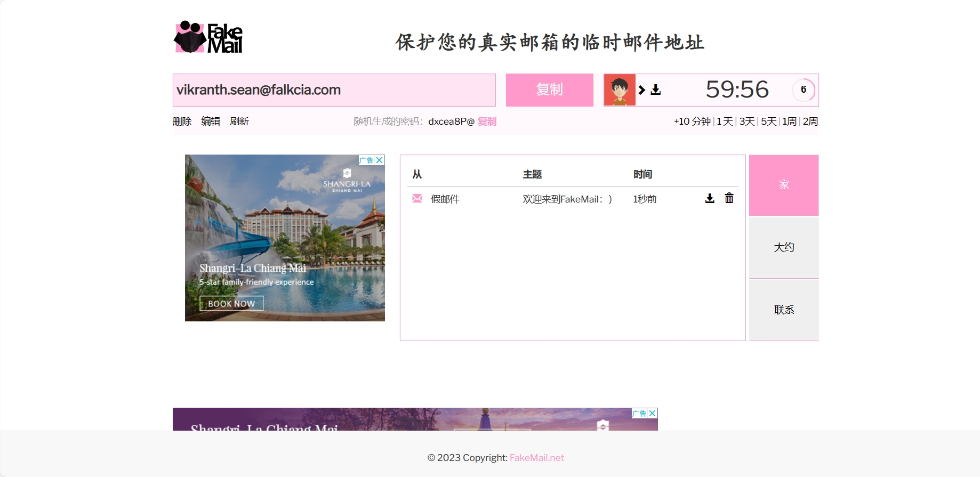
Task: Select the 家 tab
Action: [784, 185]
